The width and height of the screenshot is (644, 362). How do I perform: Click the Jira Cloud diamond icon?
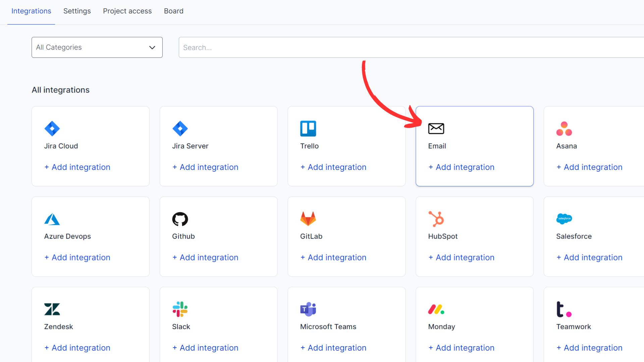pos(52,128)
